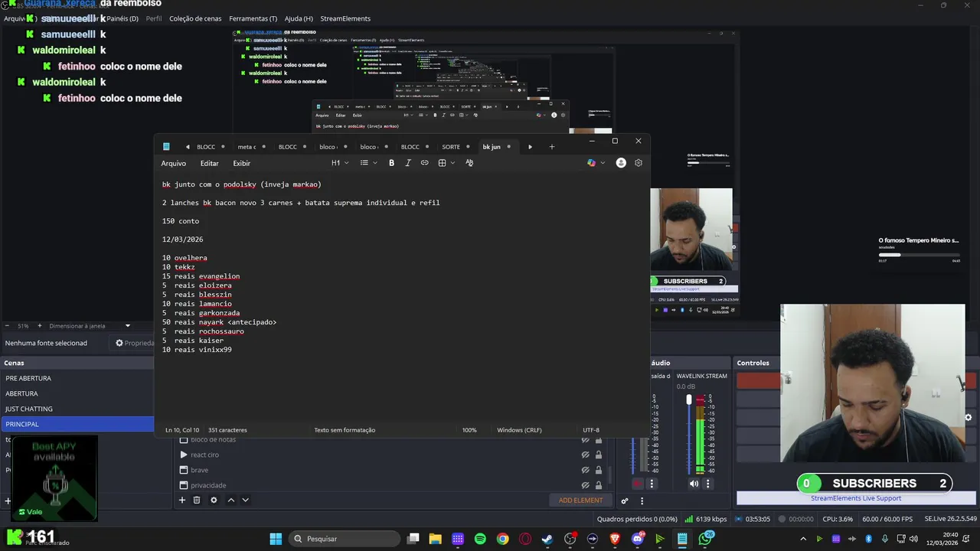Open audio mixer panel three-dot menu
The image size is (980, 551).
point(642,500)
